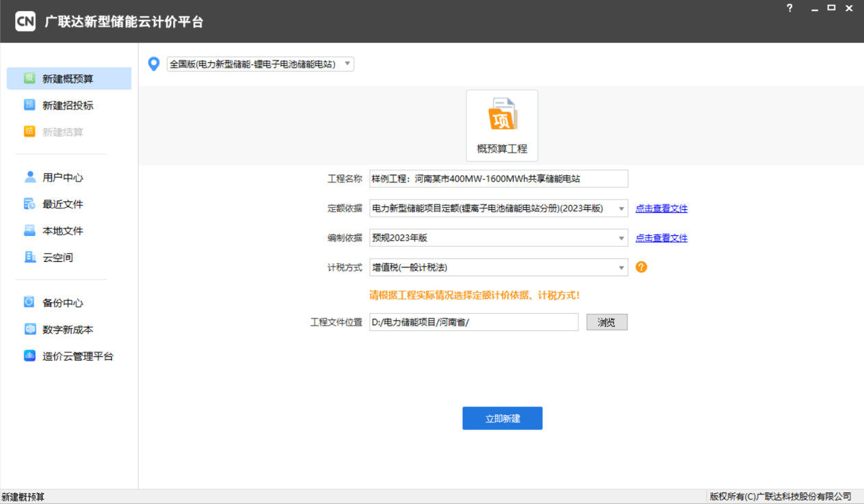
Task: Click the 用户中心 person icon
Action: (x=29, y=177)
